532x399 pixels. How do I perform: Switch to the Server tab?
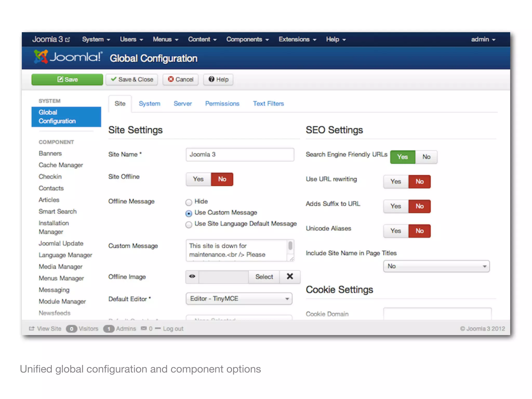(x=183, y=103)
